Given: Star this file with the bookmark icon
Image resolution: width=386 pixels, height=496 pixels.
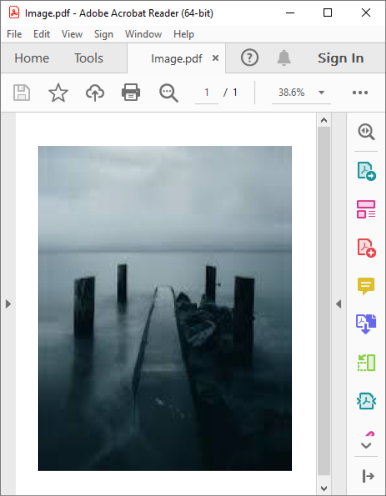Looking at the screenshot, I should (x=58, y=92).
